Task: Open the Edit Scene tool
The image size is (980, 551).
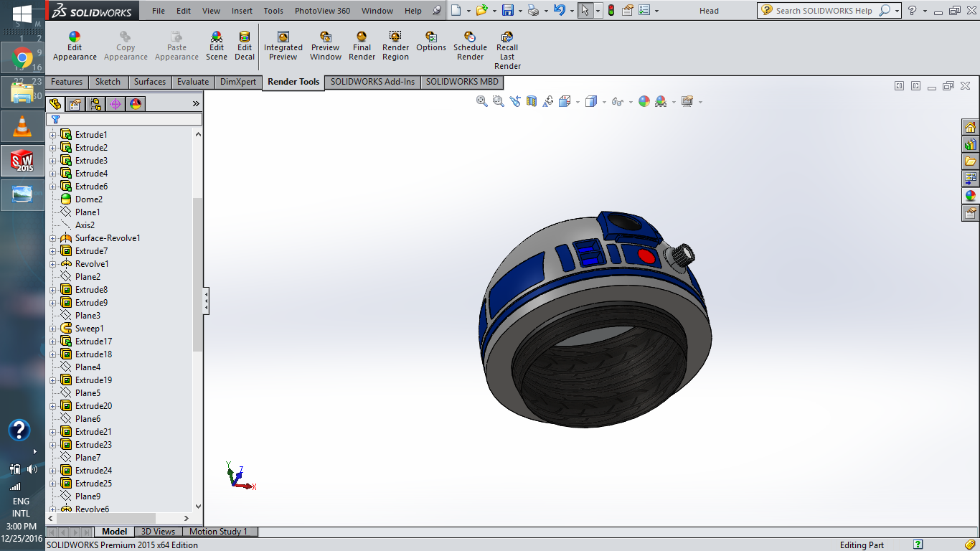Action: click(x=217, y=47)
